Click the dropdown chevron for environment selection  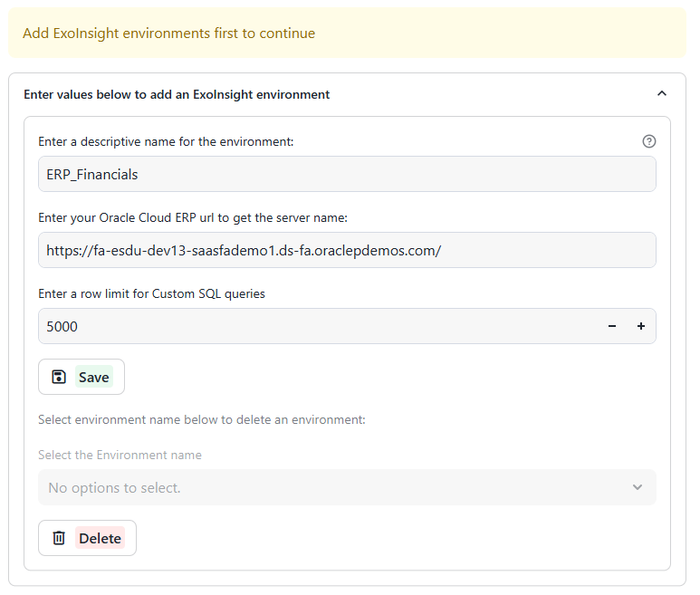pos(638,487)
